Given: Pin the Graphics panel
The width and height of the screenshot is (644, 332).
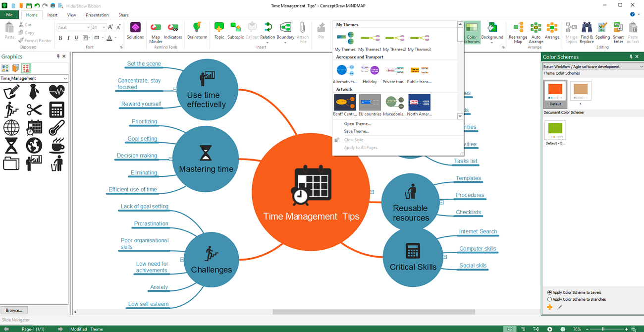Looking at the screenshot, I should coord(58,56).
